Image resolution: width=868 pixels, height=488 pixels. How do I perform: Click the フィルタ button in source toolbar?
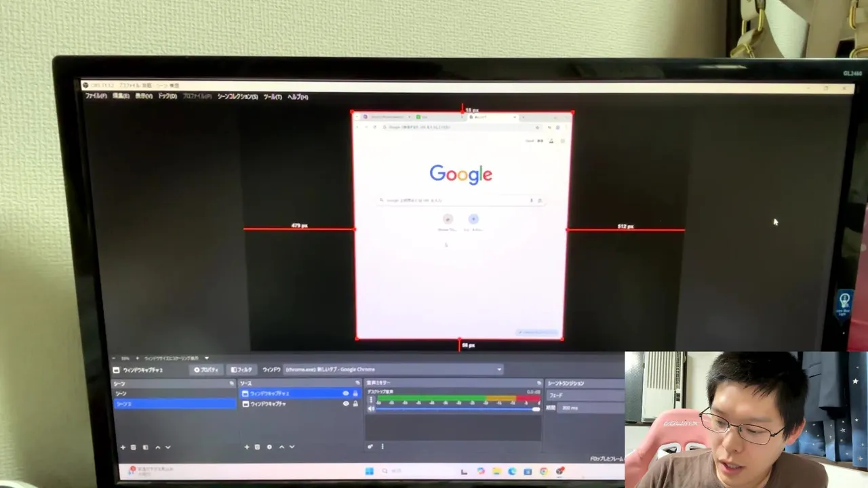[241, 370]
